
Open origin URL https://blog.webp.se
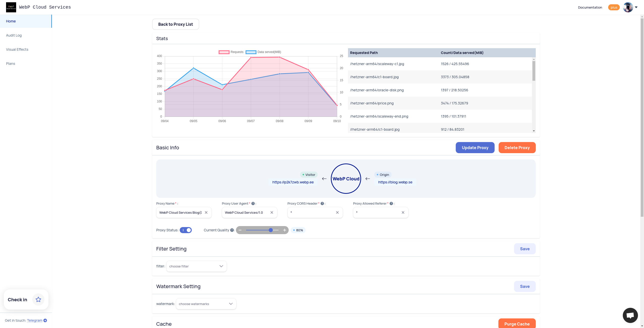395,182
